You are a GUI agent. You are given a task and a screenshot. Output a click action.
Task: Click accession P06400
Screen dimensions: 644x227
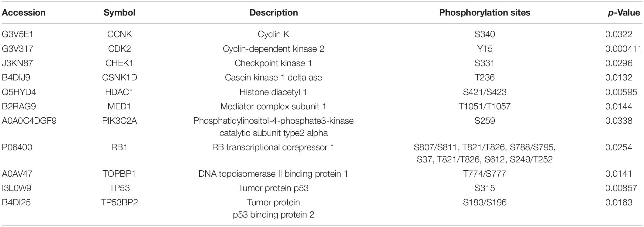pos(17,147)
